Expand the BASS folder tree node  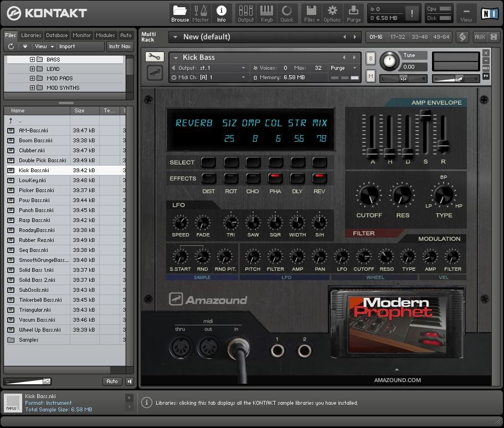pyautogui.click(x=32, y=60)
